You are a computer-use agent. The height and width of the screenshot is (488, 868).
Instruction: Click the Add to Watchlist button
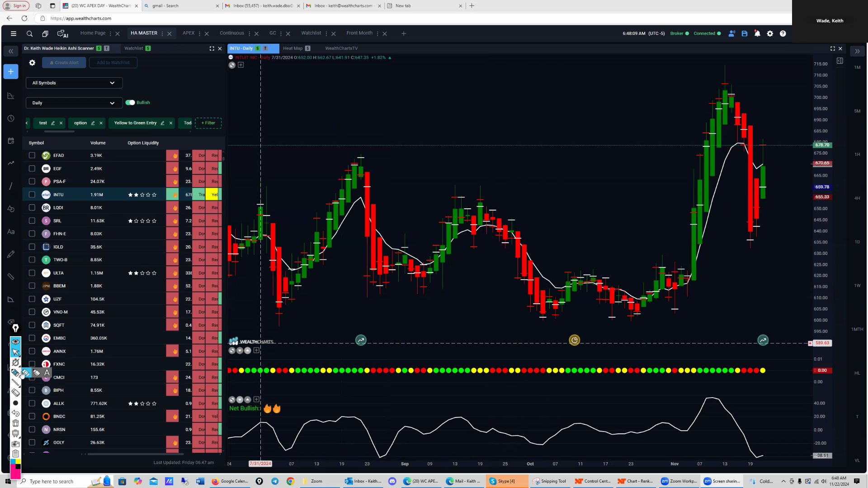point(113,63)
